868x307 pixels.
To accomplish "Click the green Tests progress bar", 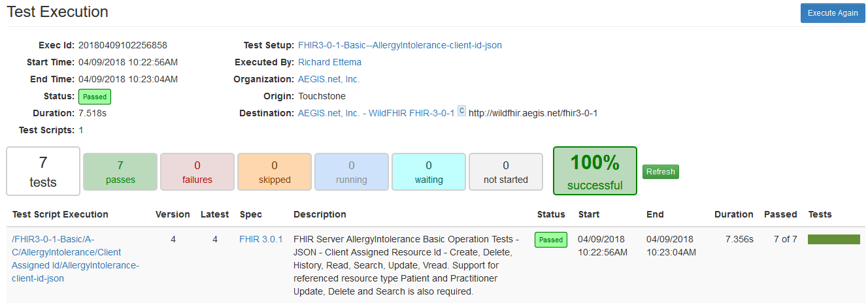I will (834, 239).
